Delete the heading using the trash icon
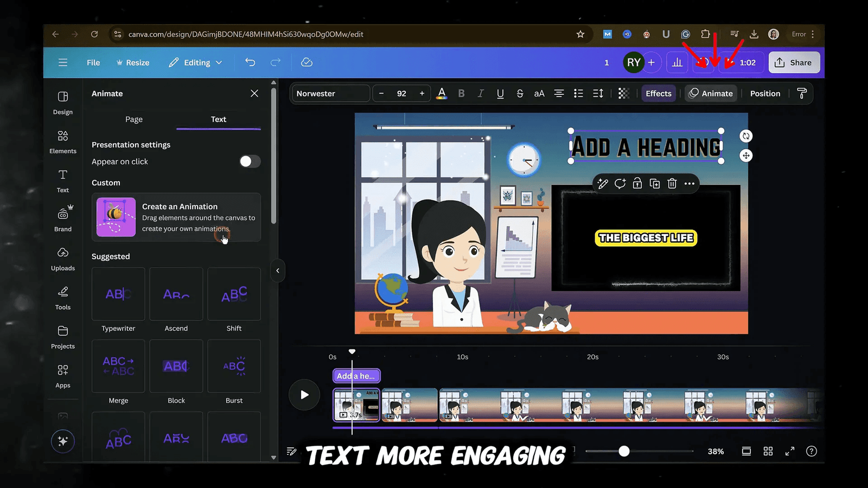The height and width of the screenshot is (488, 868). [672, 184]
